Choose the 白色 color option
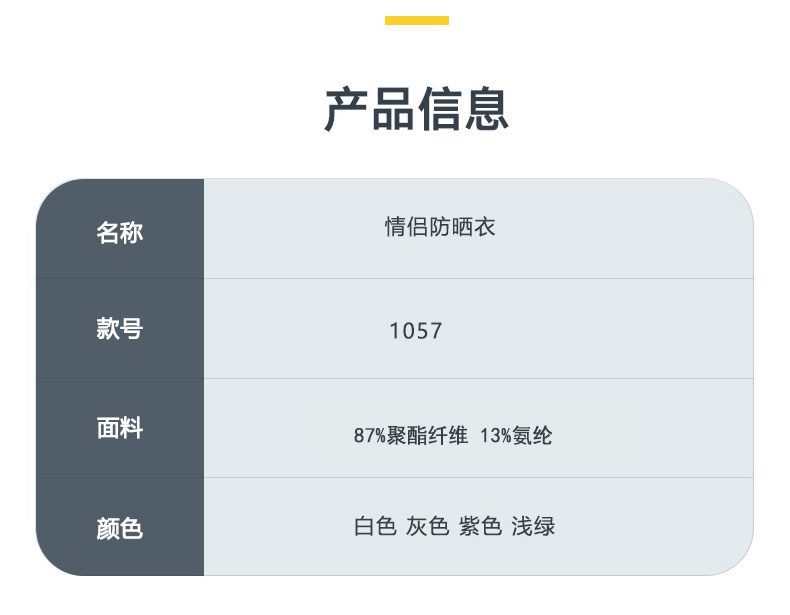 [375, 526]
